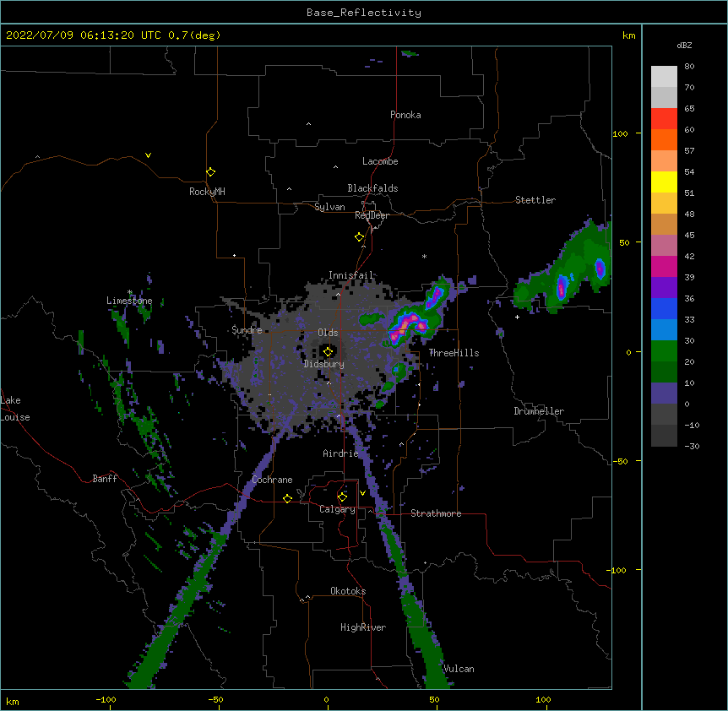Click the 100 tick on the right km axis
This screenshot has width=728, height=711.
point(620,133)
